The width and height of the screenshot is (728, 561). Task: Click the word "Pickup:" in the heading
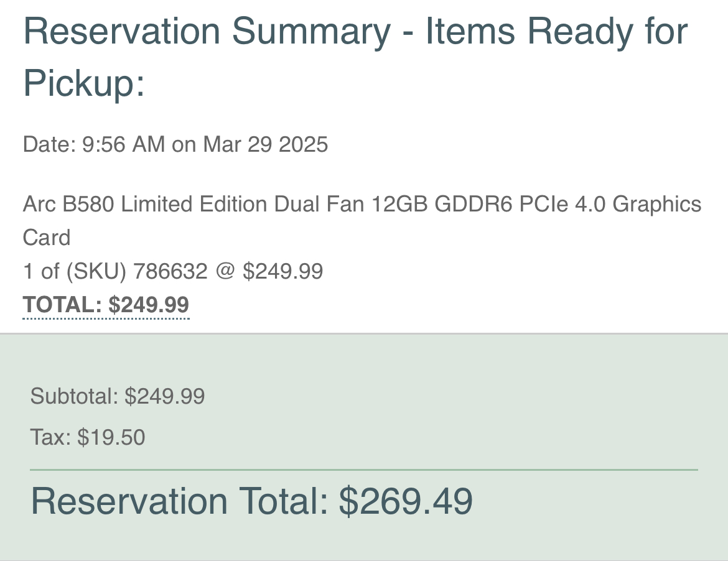(x=84, y=82)
